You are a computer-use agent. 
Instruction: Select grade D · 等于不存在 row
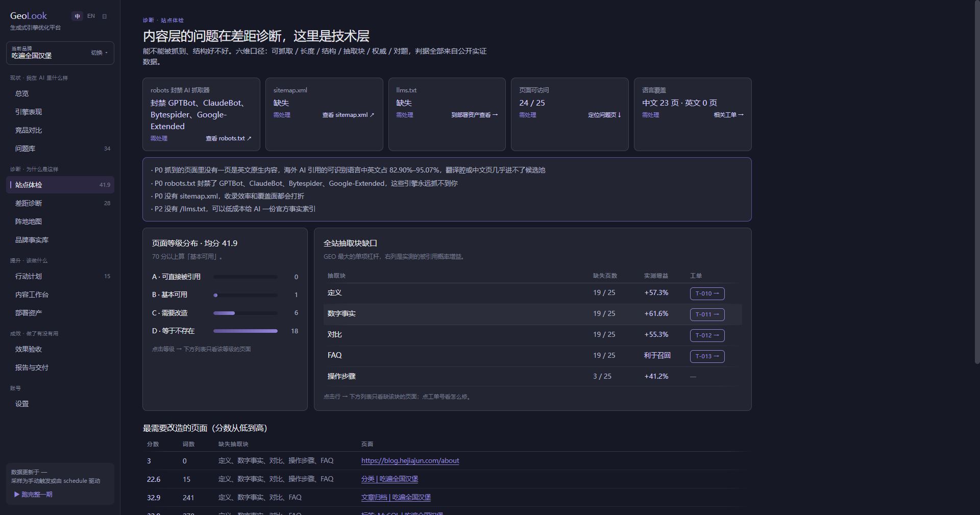pos(225,331)
